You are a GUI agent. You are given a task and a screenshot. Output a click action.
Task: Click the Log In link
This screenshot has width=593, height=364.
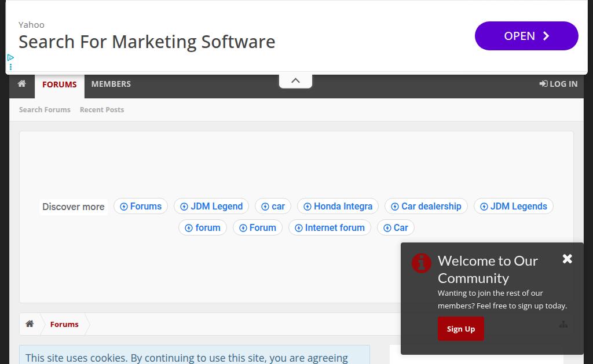[558, 84]
